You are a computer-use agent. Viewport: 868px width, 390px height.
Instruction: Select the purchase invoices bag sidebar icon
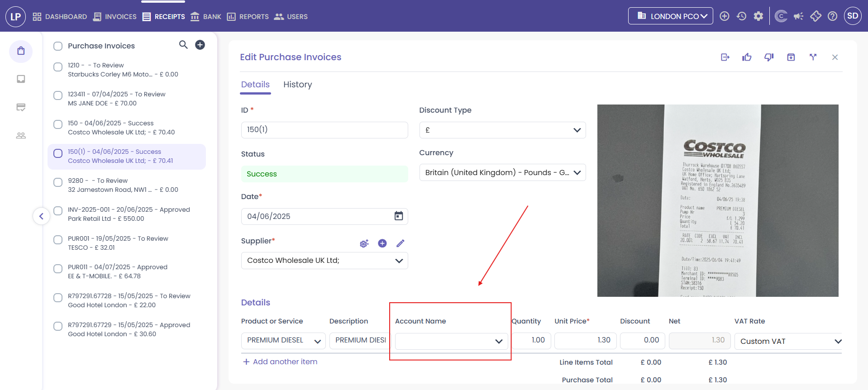tap(21, 51)
